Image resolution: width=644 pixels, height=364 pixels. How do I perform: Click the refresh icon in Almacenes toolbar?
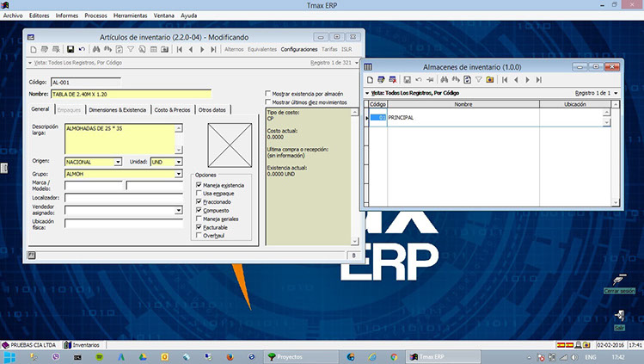tap(465, 79)
